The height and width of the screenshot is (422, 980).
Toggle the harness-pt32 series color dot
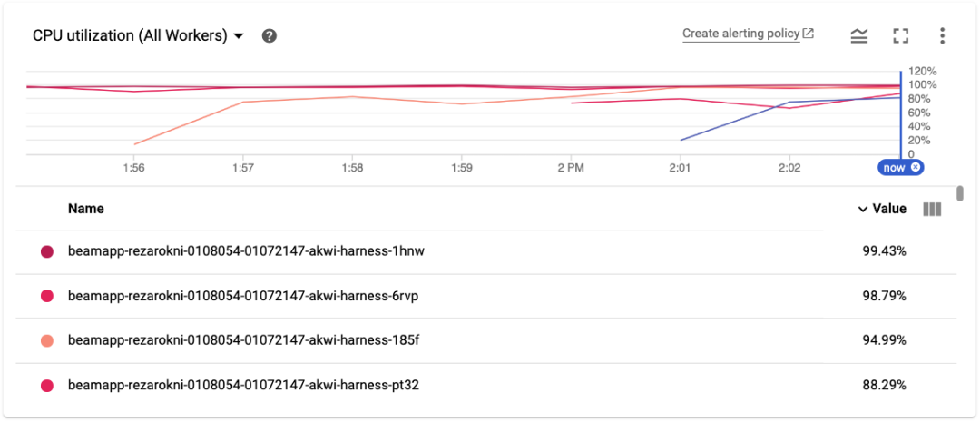click(47, 386)
